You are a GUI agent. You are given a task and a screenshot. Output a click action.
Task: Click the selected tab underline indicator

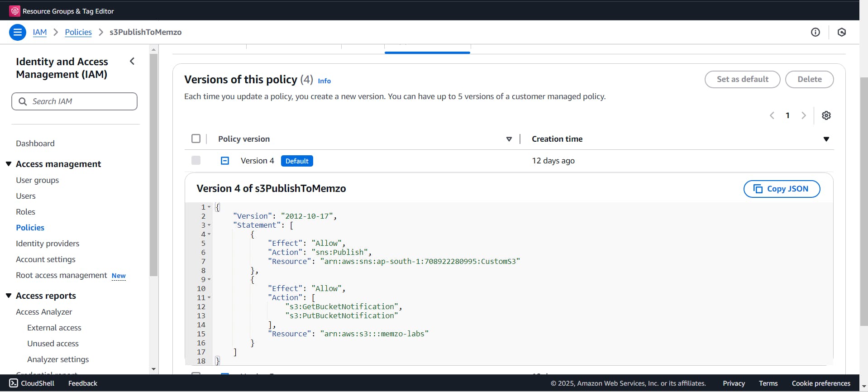[427, 53]
